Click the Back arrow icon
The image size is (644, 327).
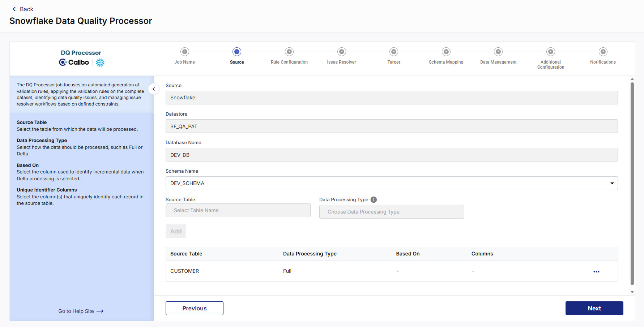(14, 9)
